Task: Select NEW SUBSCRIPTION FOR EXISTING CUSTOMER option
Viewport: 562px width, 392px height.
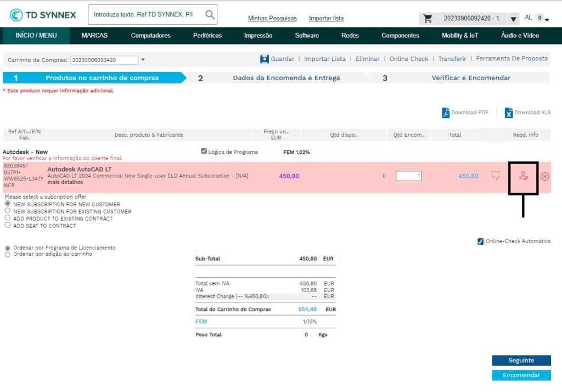Action: 8,211
